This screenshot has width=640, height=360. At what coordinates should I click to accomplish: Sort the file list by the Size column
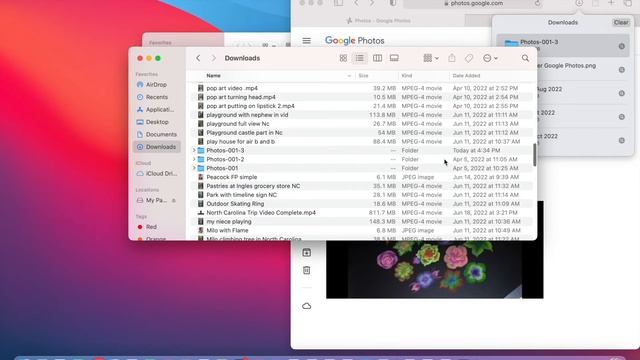point(363,76)
